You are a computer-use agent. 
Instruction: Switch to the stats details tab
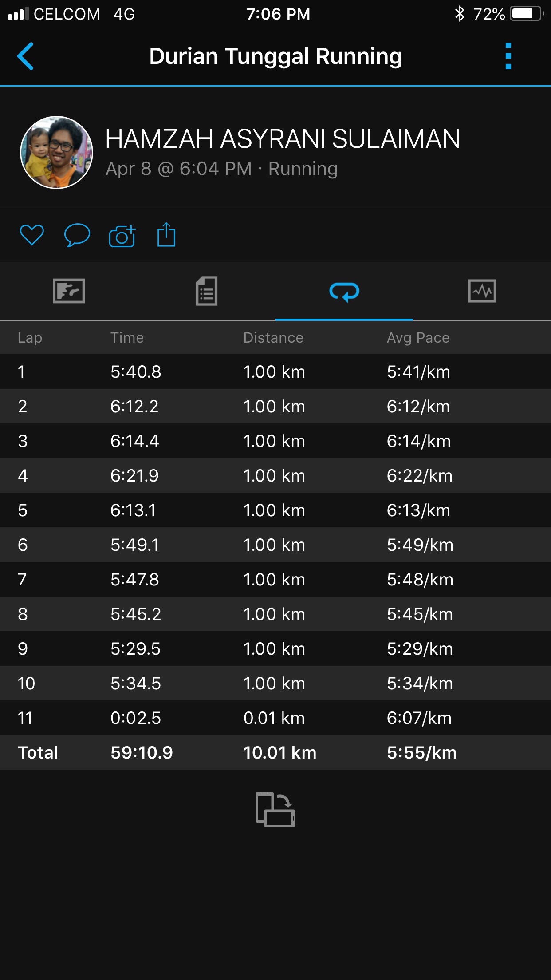point(206,291)
